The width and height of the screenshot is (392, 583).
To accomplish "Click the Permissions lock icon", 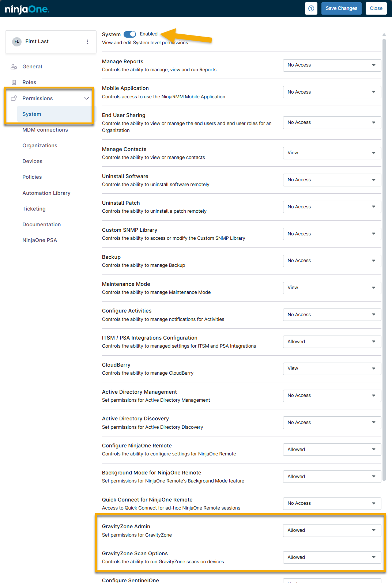I will pyautogui.click(x=14, y=98).
